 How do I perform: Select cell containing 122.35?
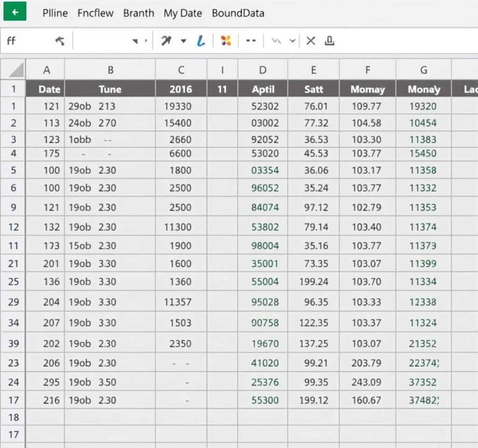pos(313,322)
